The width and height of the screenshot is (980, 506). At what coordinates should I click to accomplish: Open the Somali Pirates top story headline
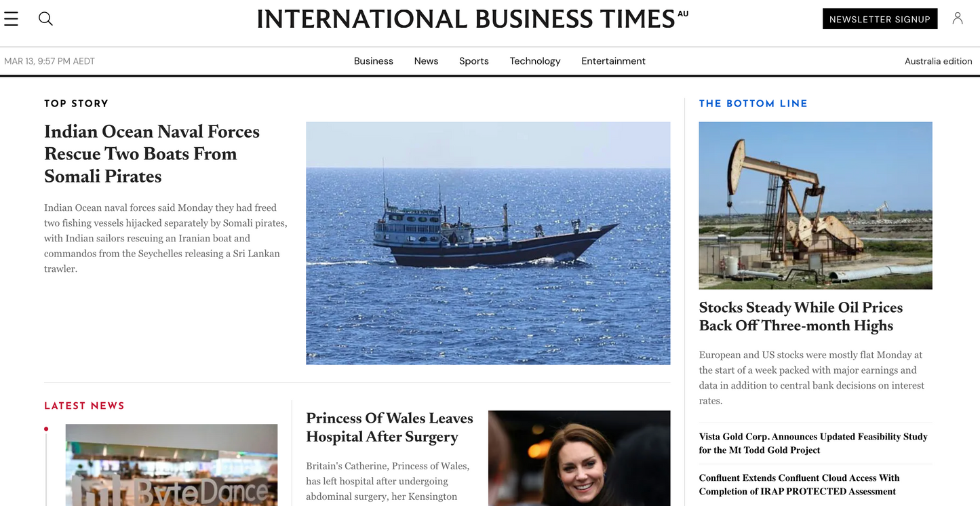[x=152, y=154]
